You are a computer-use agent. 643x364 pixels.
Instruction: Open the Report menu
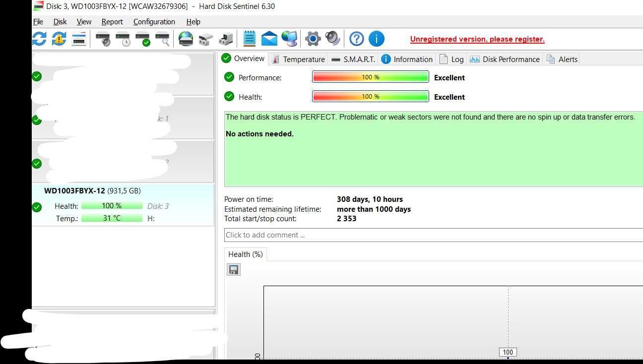pos(112,21)
